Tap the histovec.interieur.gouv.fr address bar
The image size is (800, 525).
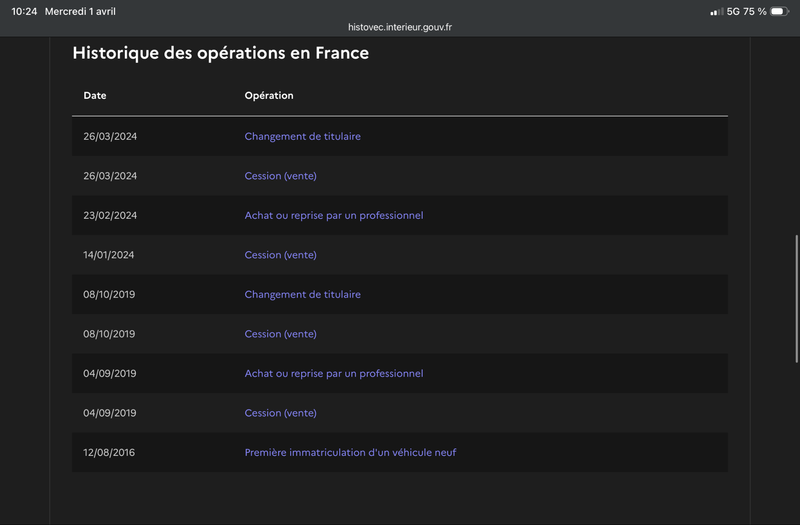tap(400, 28)
